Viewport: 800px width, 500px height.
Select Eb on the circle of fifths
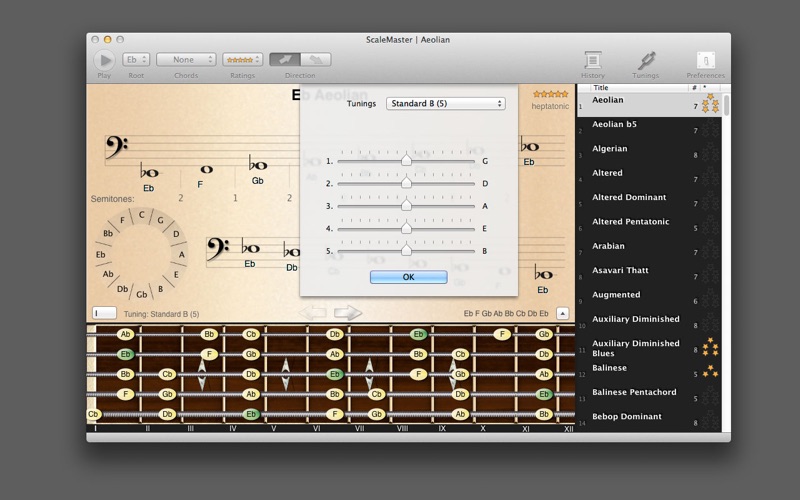[101, 255]
